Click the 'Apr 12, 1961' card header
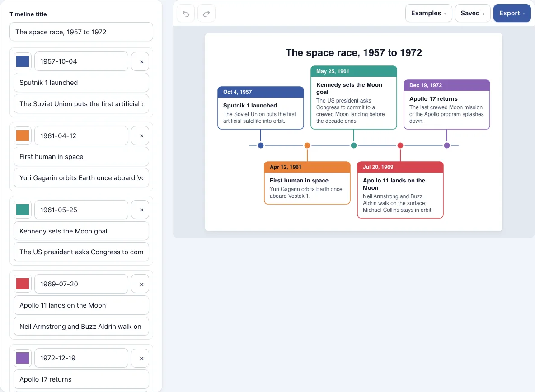 (307, 167)
